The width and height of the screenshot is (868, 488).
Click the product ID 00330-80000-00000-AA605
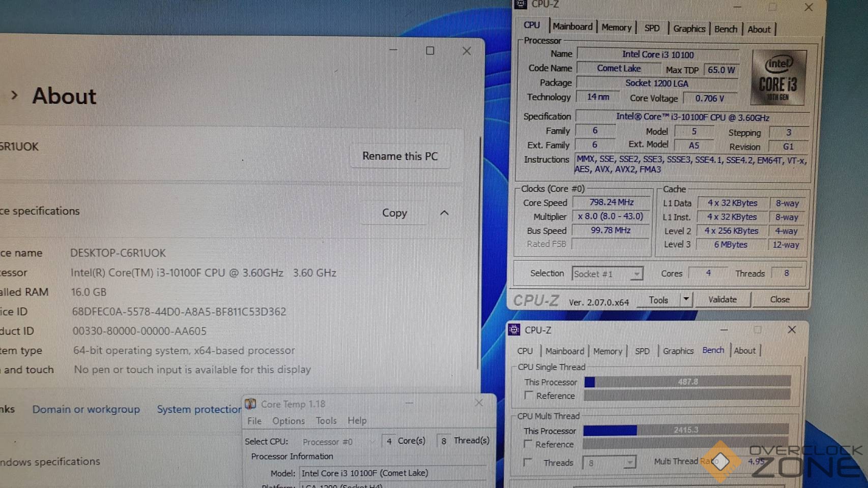tap(139, 331)
